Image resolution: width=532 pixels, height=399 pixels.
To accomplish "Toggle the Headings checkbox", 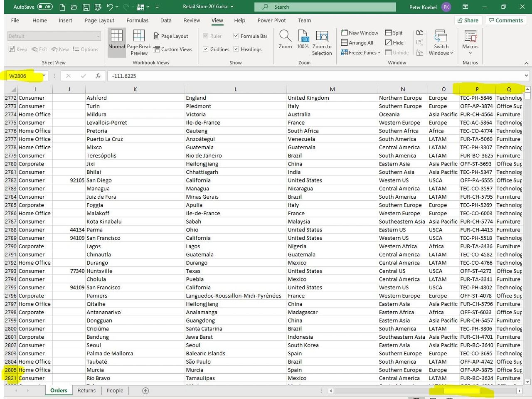I will [236, 49].
